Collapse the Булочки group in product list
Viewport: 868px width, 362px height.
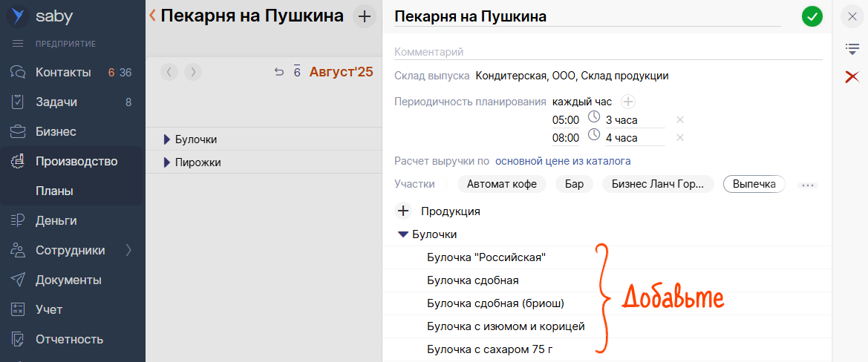(x=403, y=234)
